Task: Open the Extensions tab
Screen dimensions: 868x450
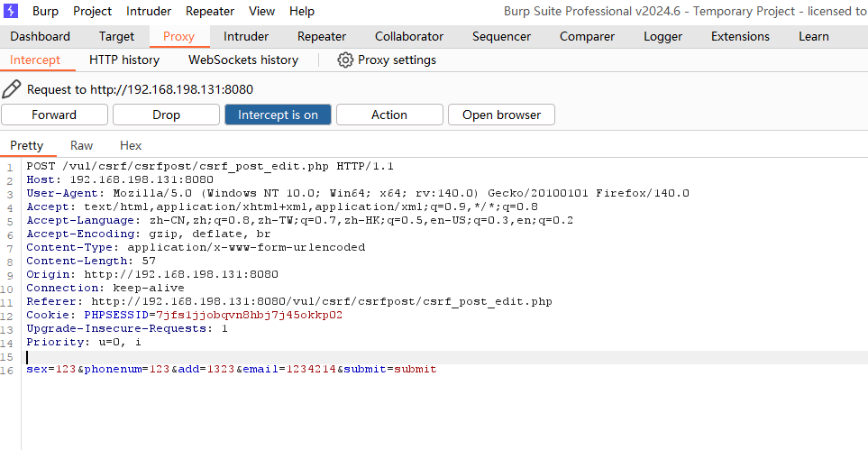Action: [740, 37]
